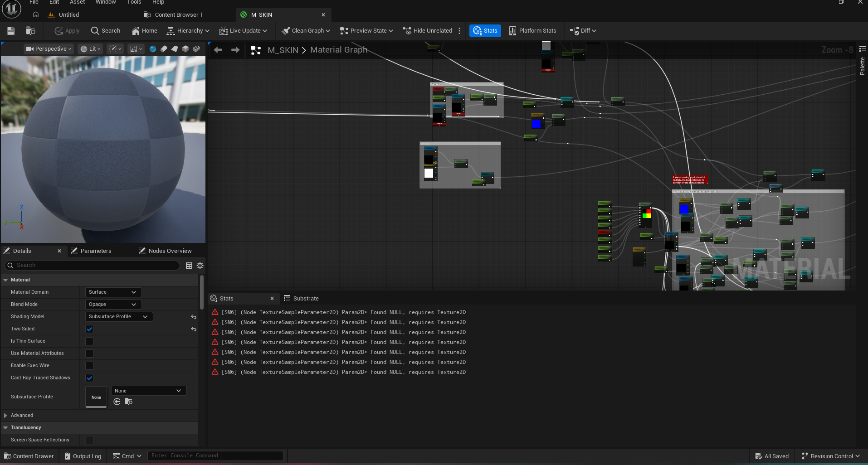The image size is (868, 465).
Task: Select the sphere preview mesh icon
Action: click(x=153, y=49)
